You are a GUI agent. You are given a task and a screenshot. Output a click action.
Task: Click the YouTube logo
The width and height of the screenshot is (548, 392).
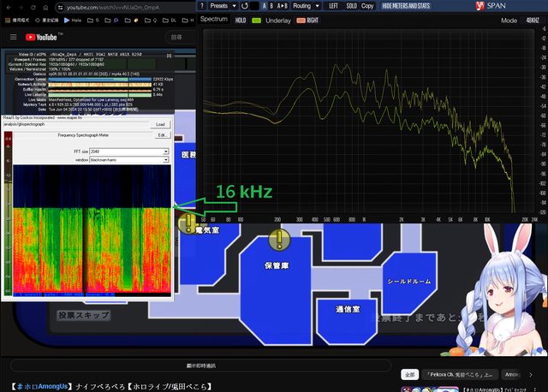coord(41,37)
